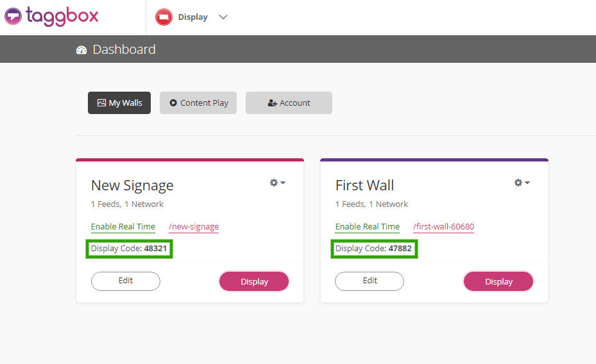The height and width of the screenshot is (364, 596).
Task: Click the Dashboard gauge icon
Action: 81,50
